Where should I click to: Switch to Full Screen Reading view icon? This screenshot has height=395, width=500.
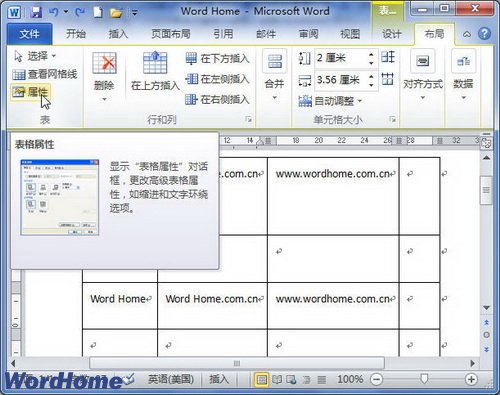277,379
